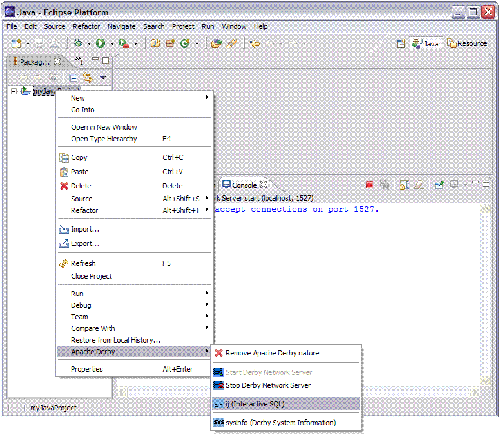
Task: Select the Console tab
Action: (244, 185)
